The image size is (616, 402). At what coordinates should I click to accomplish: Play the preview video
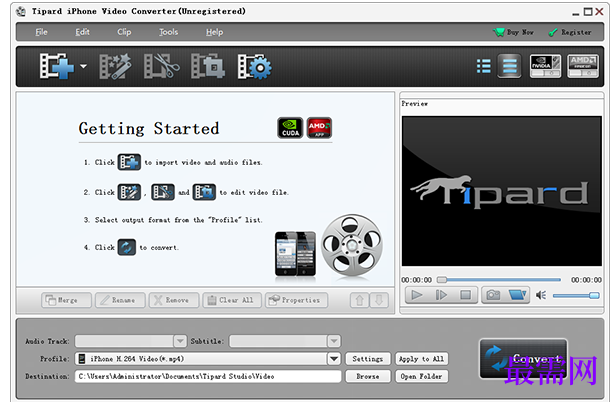(x=417, y=295)
